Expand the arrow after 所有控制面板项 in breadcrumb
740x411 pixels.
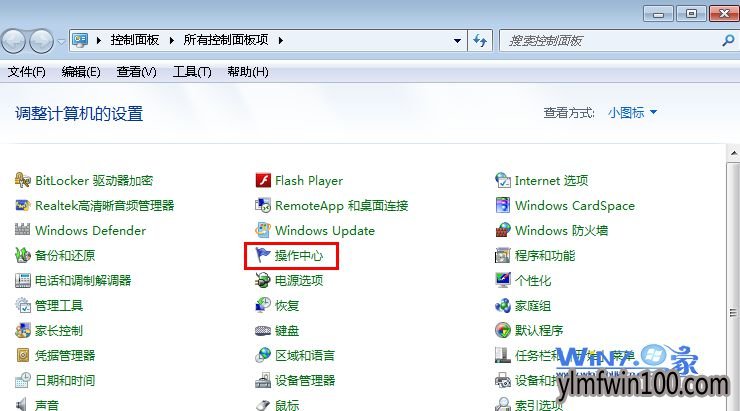281,41
